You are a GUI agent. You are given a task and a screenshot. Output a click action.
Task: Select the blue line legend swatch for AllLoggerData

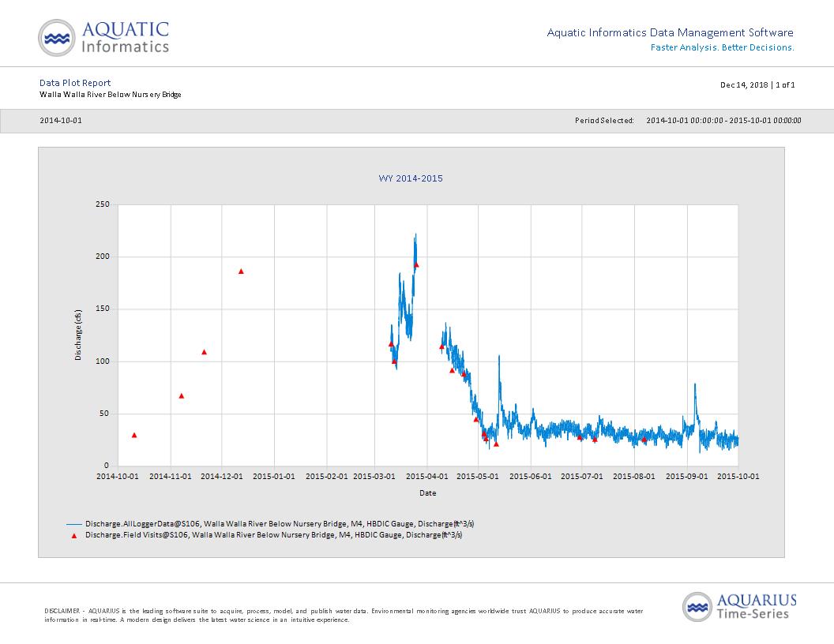coord(74,524)
